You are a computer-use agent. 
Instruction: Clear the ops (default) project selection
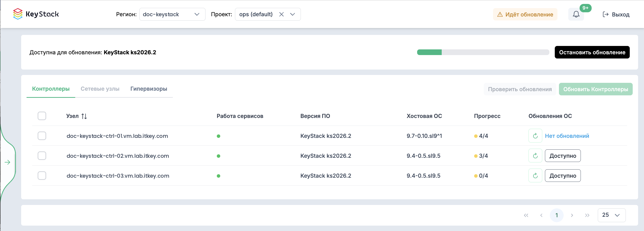281,14
